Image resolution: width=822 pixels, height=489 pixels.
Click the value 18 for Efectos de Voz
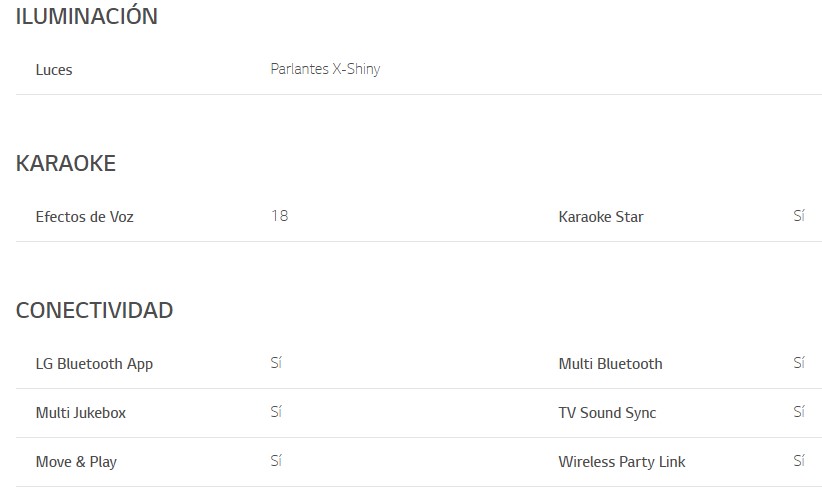coord(279,216)
